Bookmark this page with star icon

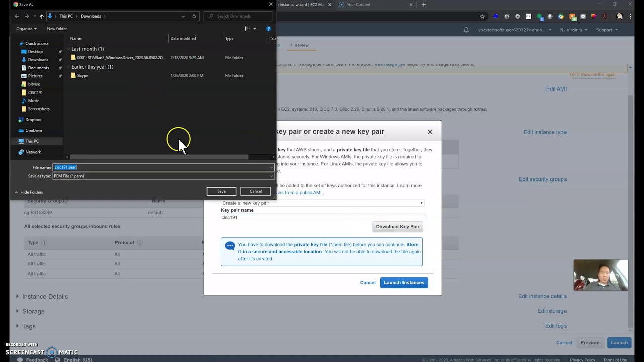(x=482, y=16)
